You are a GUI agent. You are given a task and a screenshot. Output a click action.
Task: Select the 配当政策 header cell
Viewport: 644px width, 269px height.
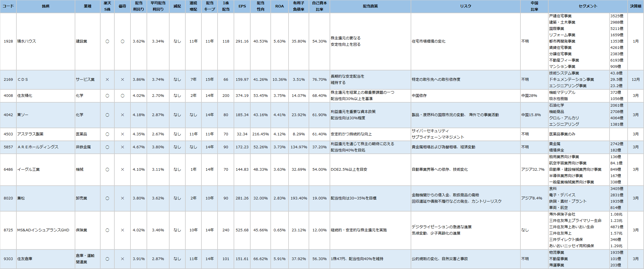370,6
